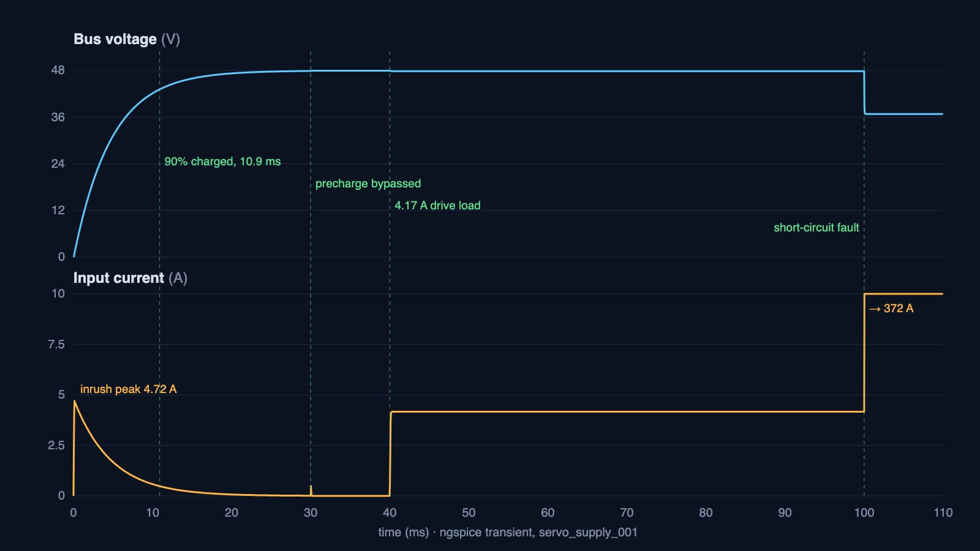This screenshot has height=551, width=980.
Task: Select the 'inrush peak 4.72 A' label
Action: pyautogui.click(x=128, y=389)
